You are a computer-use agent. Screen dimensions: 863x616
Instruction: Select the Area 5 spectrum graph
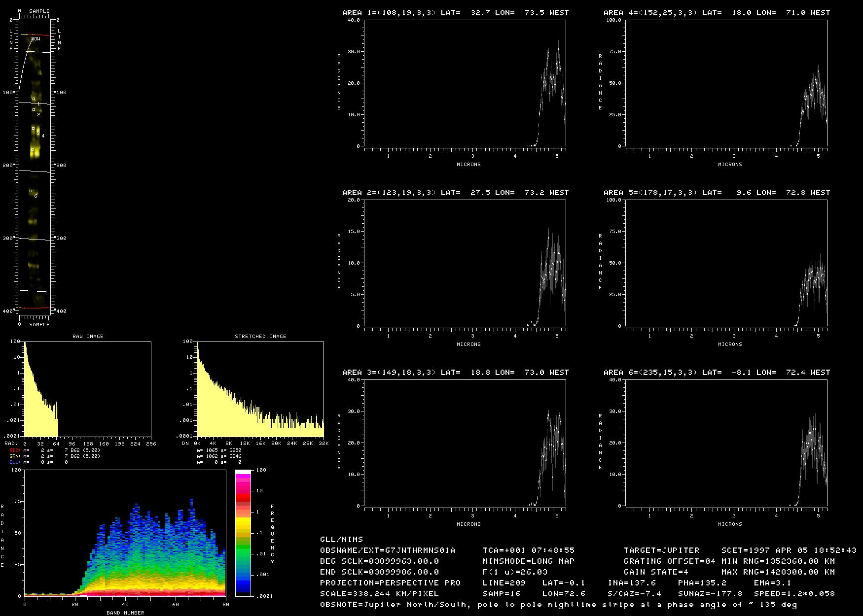(x=726, y=263)
